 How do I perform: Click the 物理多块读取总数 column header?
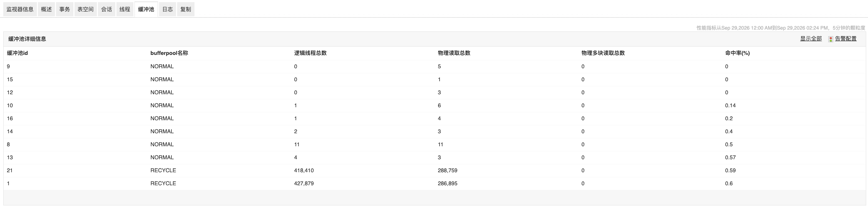coord(603,53)
